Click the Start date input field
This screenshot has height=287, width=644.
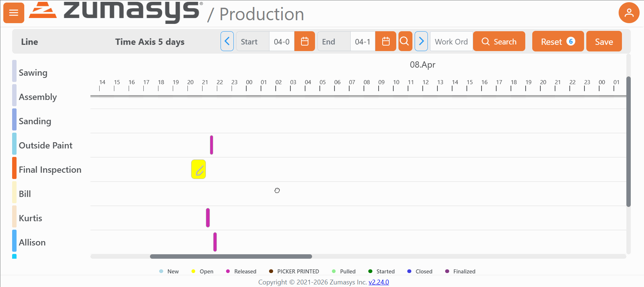(282, 42)
